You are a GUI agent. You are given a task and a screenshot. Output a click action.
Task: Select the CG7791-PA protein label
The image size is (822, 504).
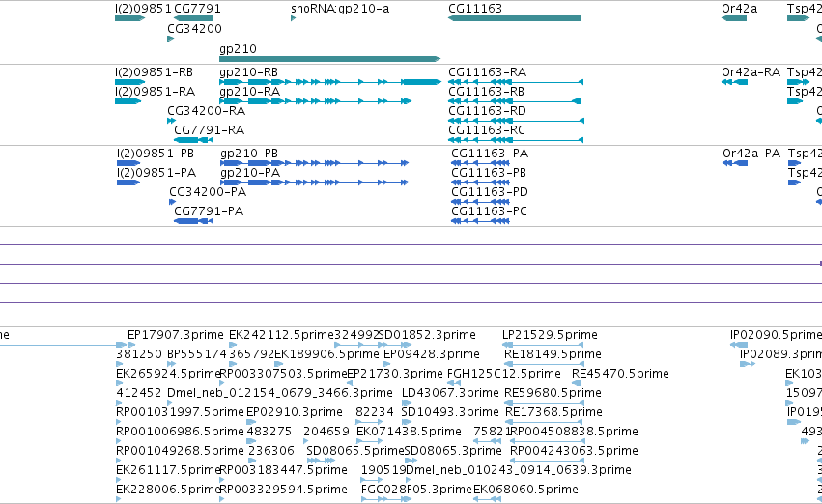coord(209,211)
